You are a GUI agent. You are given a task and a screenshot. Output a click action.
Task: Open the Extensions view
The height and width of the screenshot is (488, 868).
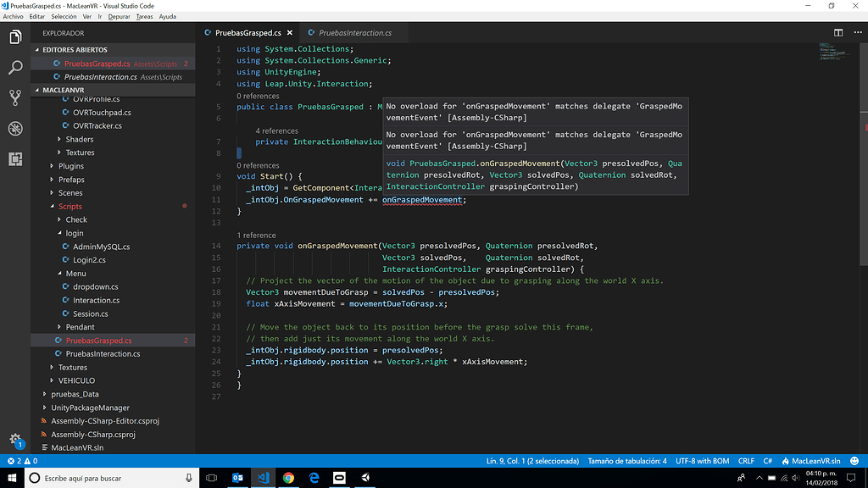coord(15,158)
